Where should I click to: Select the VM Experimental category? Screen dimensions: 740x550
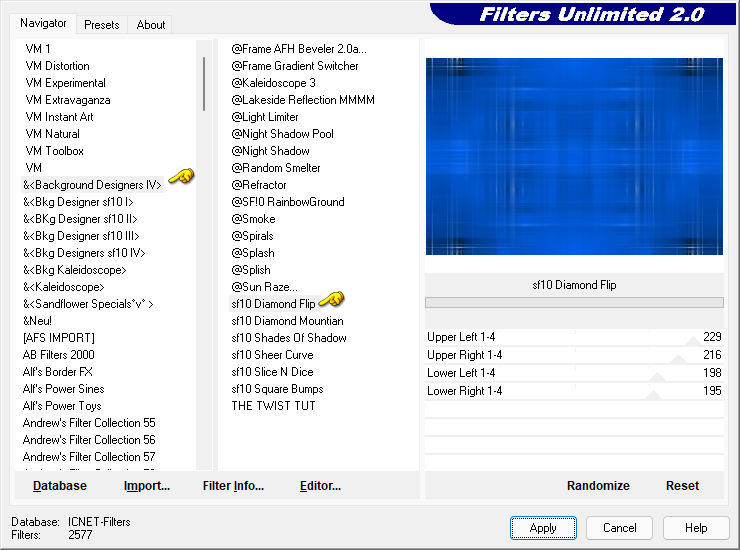tap(66, 83)
